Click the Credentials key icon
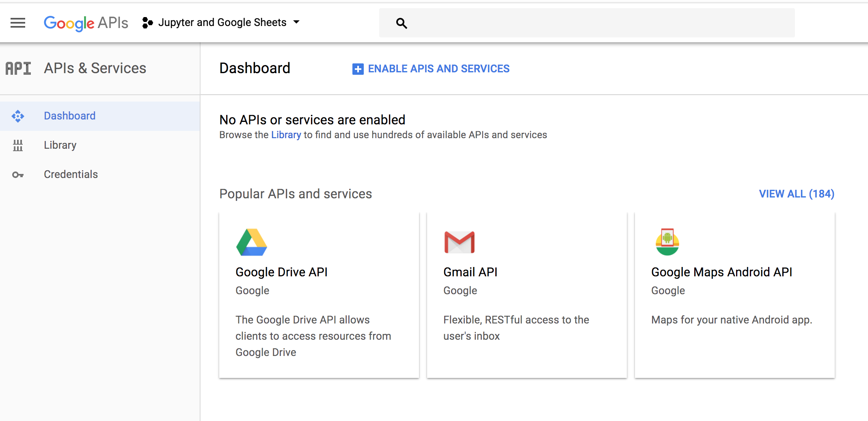This screenshot has width=868, height=421. [x=18, y=175]
